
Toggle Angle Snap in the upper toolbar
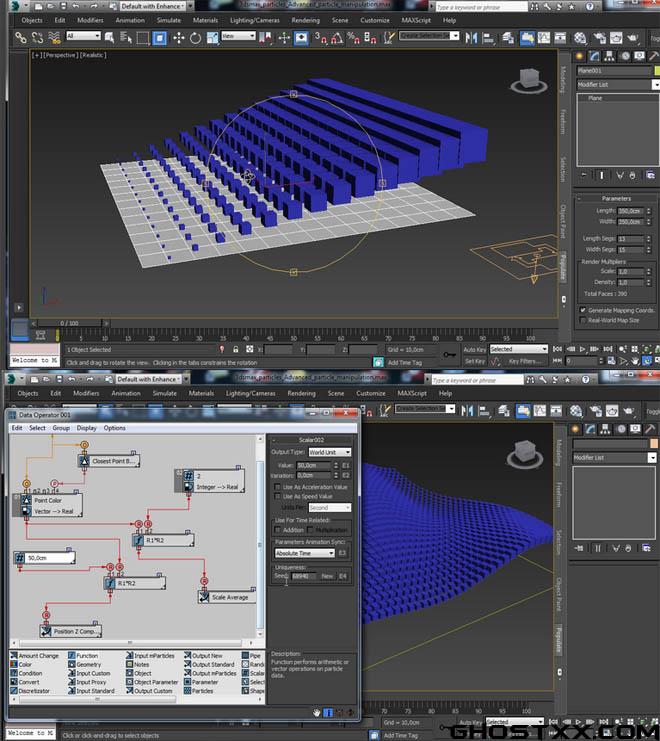pos(336,38)
